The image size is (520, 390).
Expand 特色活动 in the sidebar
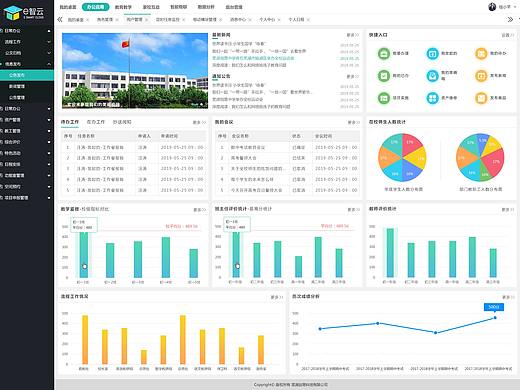point(49,153)
